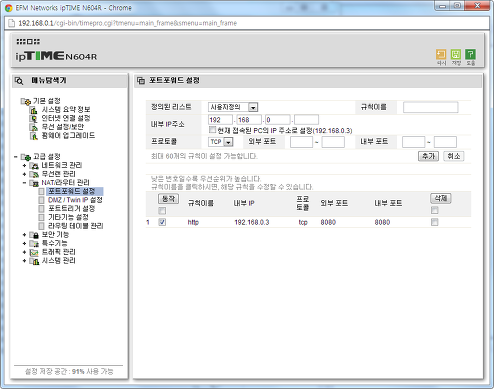Click the 무선 설정/보안 page icon
This screenshot has height=389, width=494.
pos(34,127)
